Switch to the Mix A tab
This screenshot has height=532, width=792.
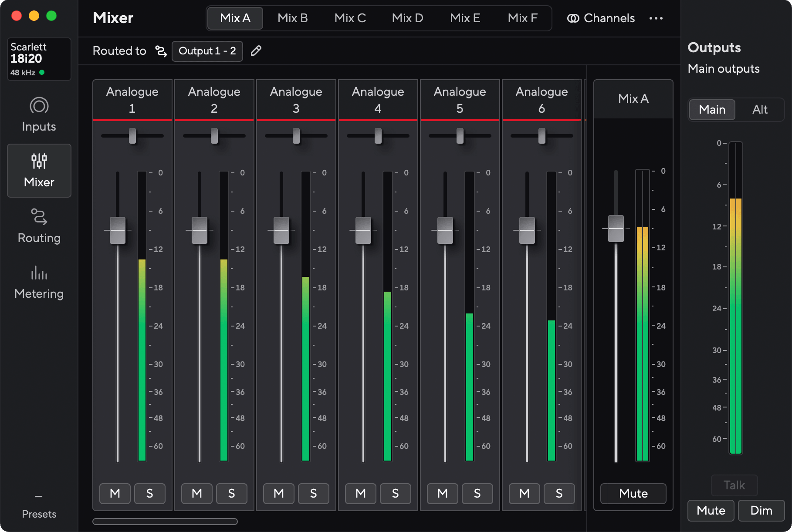[x=235, y=18]
